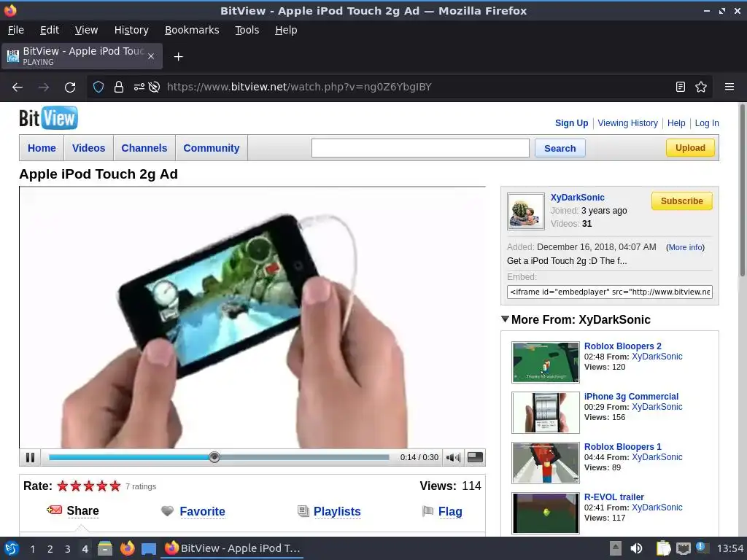Open XyDarkSonic's channel avatar

(x=525, y=211)
